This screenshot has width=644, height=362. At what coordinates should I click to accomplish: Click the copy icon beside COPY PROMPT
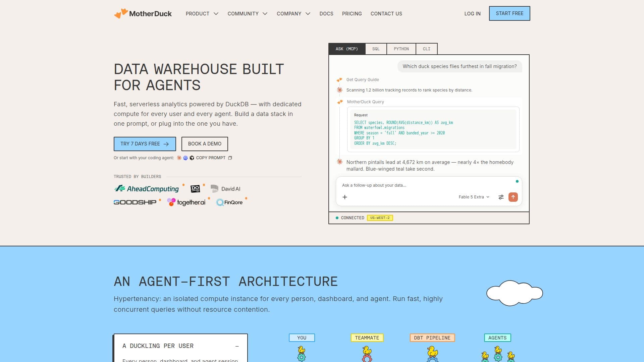(230, 158)
